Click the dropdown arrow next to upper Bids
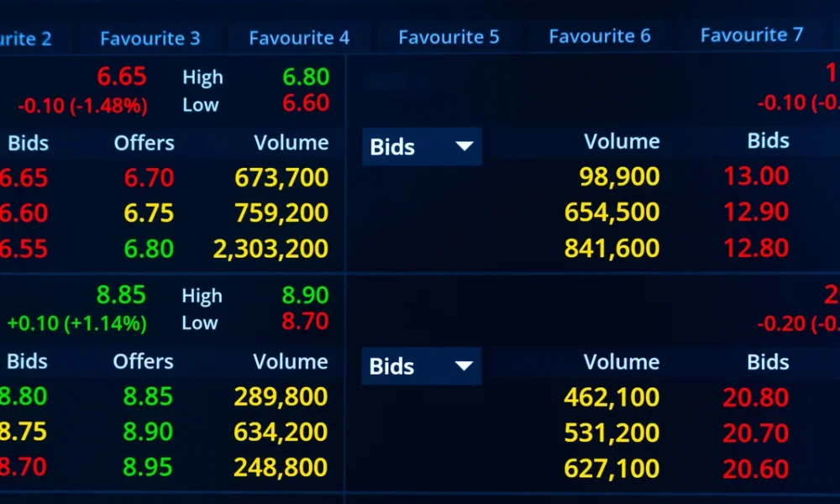Screen dimensions: 840x504 tap(465, 146)
